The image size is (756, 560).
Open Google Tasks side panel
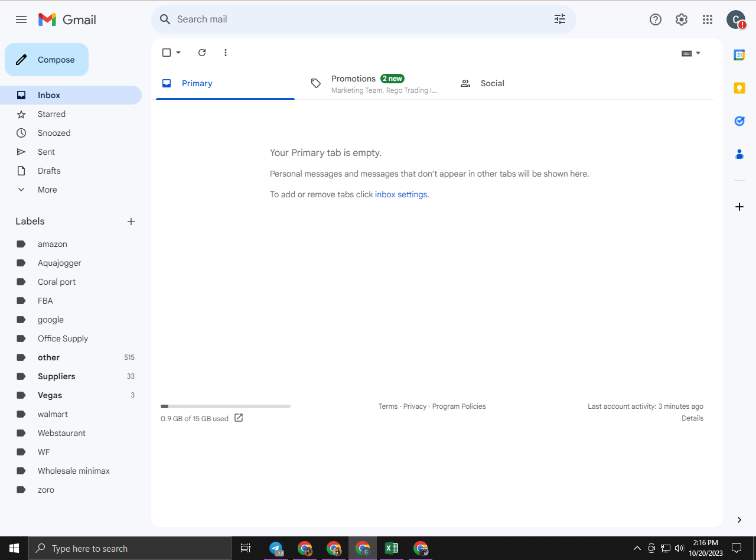coord(739,121)
